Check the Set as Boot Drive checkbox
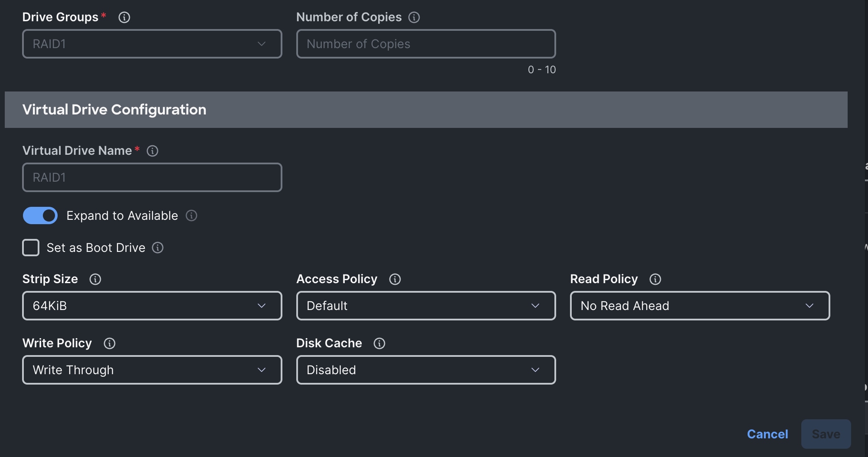 pyautogui.click(x=31, y=248)
